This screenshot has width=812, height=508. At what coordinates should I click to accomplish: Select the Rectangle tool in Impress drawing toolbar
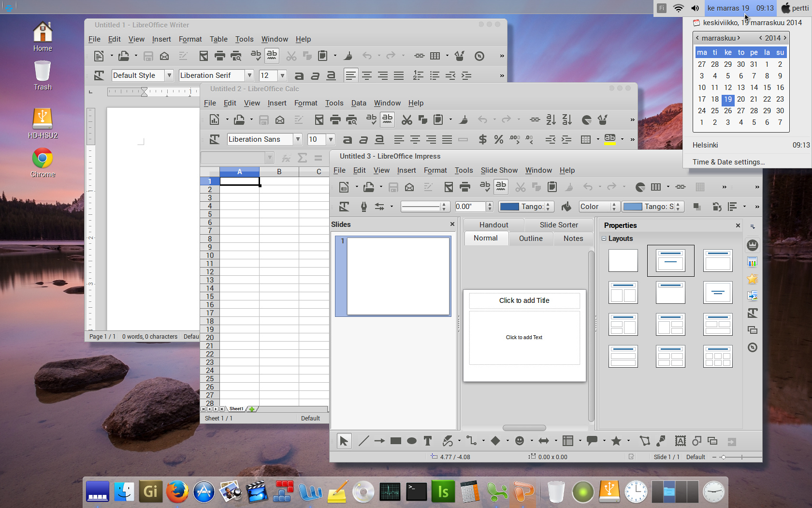395,441
